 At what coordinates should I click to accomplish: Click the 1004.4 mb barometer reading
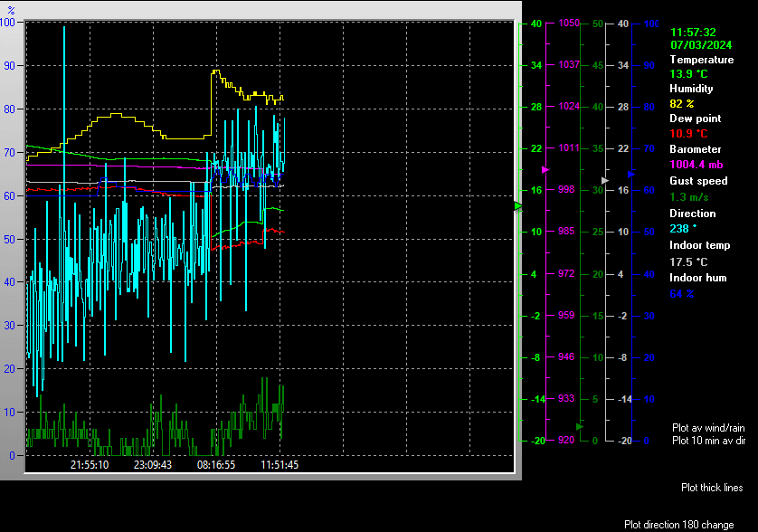pos(696,165)
